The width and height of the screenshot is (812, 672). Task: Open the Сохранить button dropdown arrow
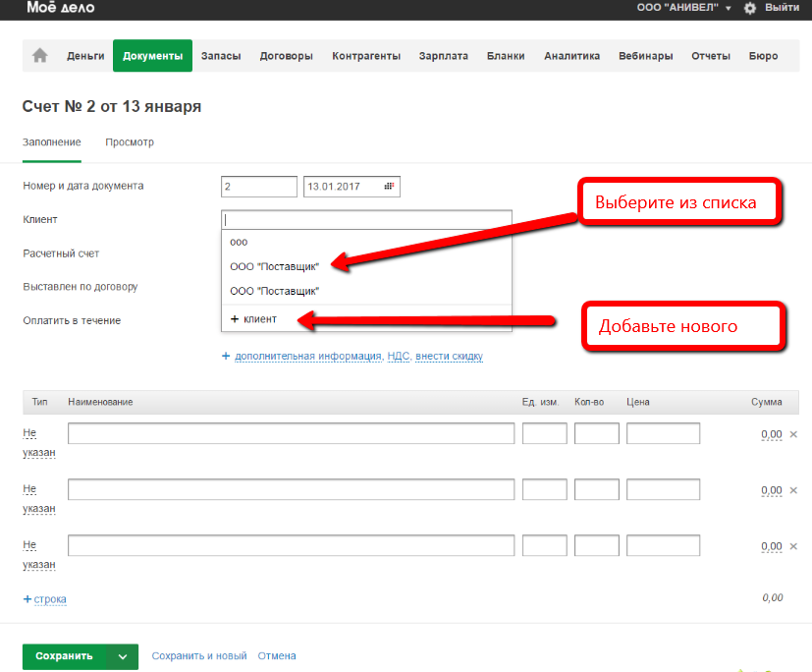(x=123, y=656)
